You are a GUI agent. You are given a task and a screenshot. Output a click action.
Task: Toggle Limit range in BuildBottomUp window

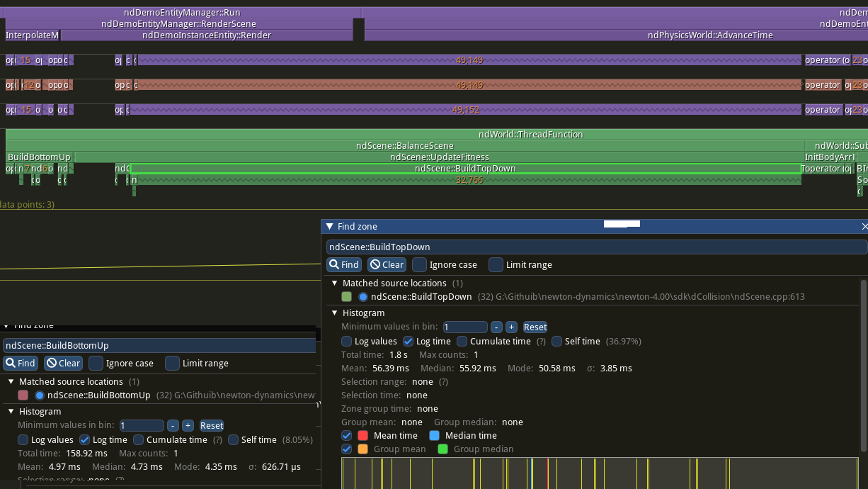(172, 363)
